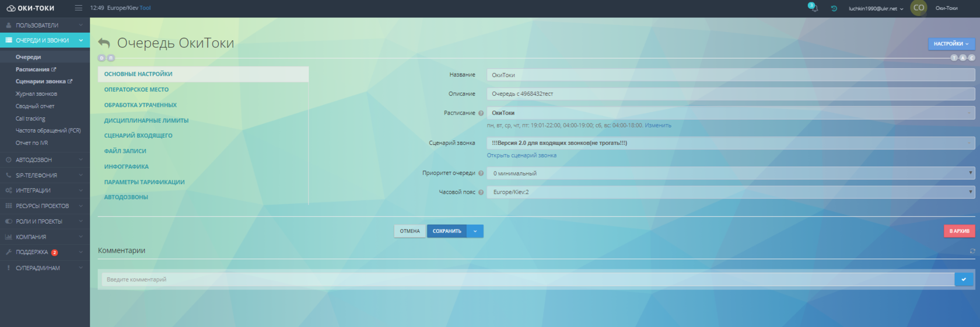Click the SIP-телефония phone icon

click(9, 175)
